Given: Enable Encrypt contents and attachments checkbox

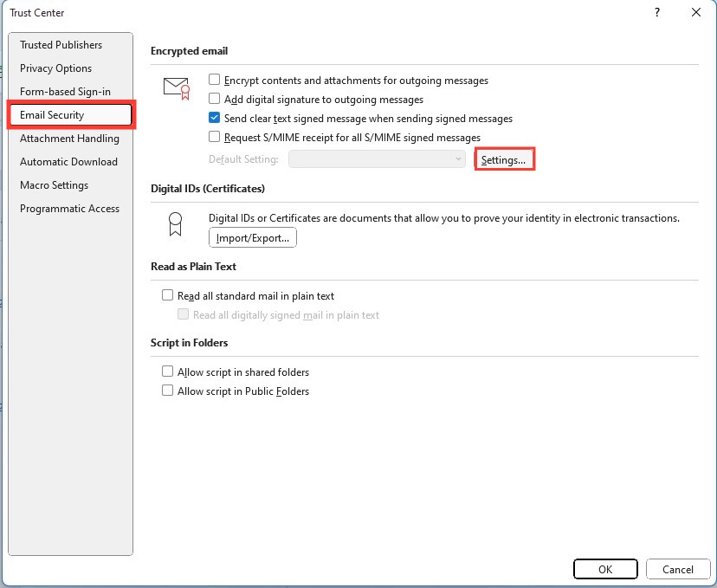Looking at the screenshot, I should [214, 80].
